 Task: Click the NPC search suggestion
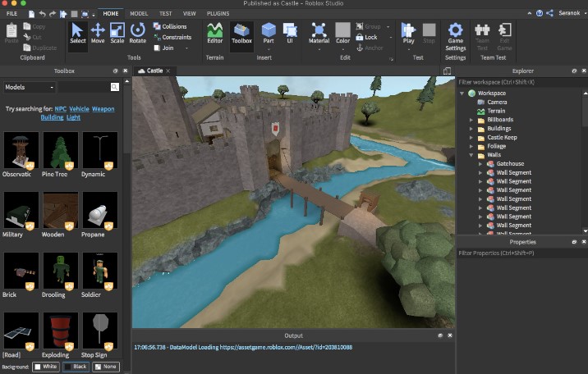(x=61, y=109)
